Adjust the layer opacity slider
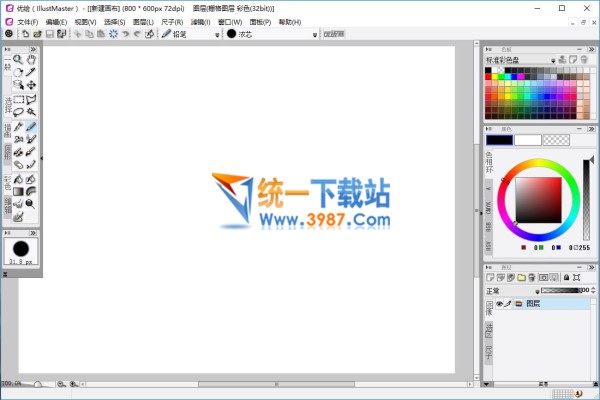The image size is (600, 400). (x=559, y=291)
